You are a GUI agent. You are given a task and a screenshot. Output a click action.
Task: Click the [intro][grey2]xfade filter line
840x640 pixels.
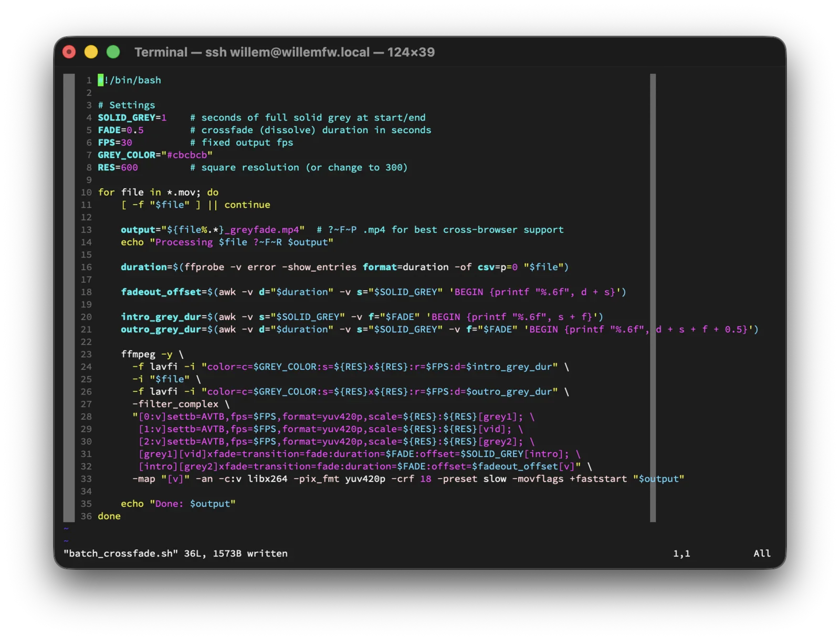365,466
